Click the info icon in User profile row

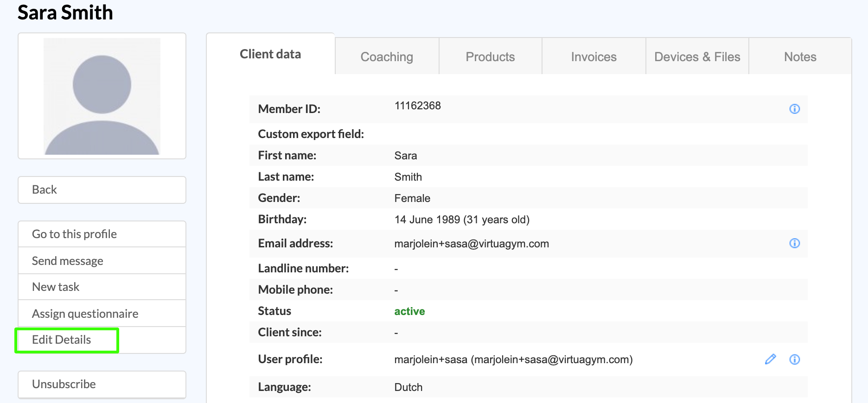[794, 359]
